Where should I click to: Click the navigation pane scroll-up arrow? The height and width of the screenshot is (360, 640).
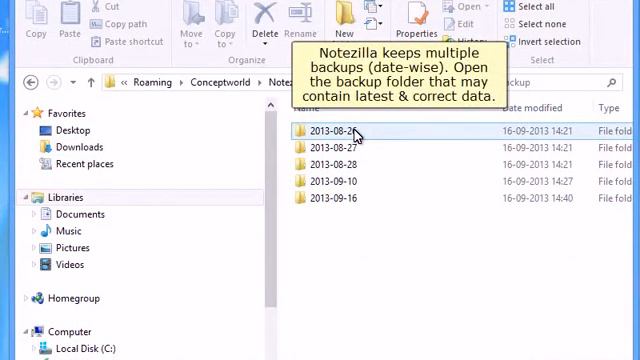click(271, 106)
